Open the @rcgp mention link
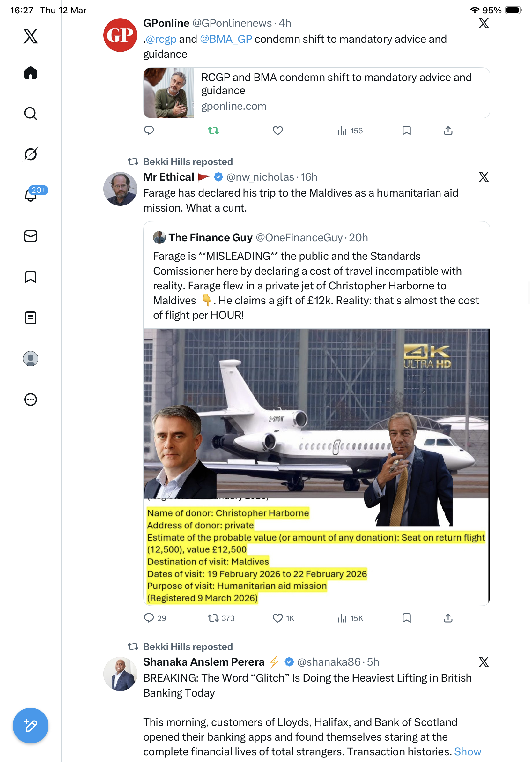The height and width of the screenshot is (762, 532). pos(161,39)
